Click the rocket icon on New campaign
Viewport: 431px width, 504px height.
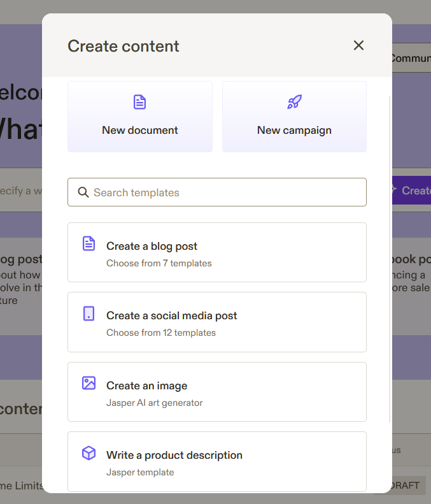pos(294,102)
